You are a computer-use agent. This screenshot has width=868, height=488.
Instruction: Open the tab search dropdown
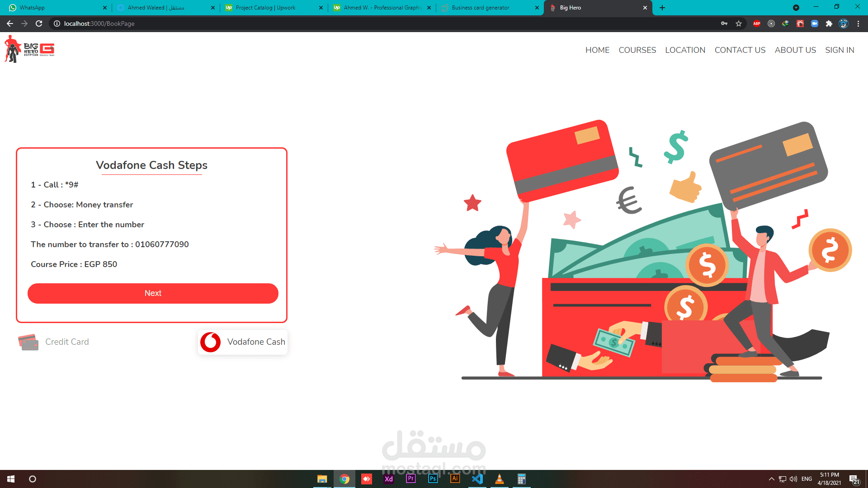tap(796, 8)
